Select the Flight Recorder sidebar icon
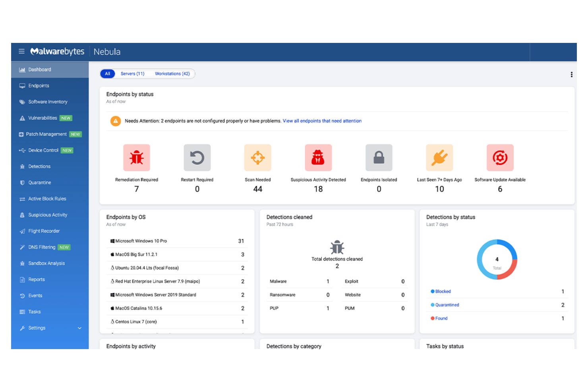This screenshot has height=392, width=588. (22, 231)
